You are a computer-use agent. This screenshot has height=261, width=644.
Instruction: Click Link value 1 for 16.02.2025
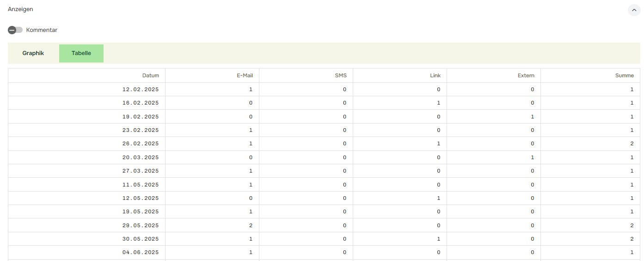coord(438,103)
